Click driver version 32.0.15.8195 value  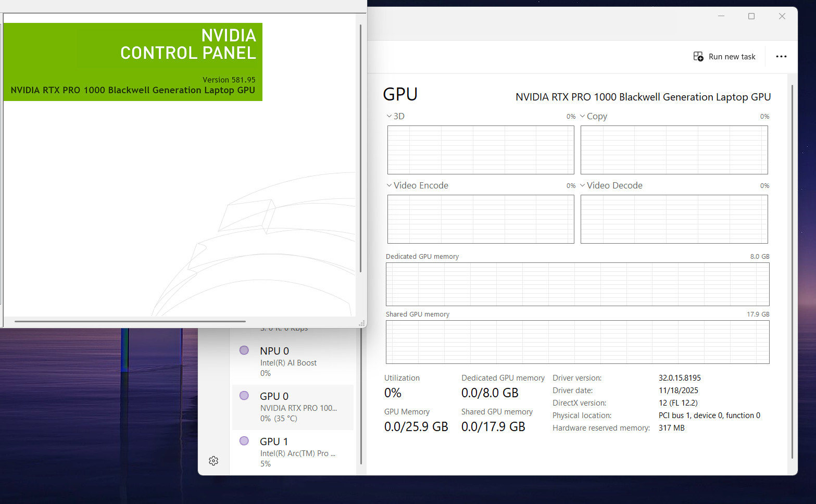tap(680, 378)
